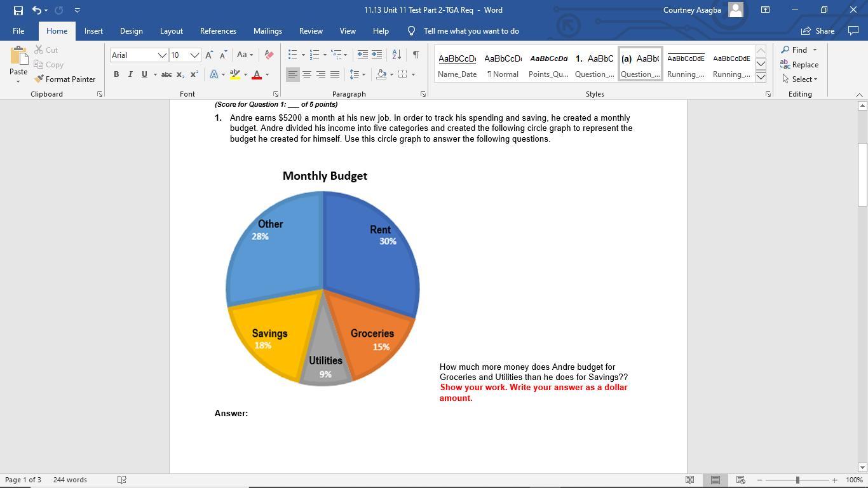Click the Grow Font size icon
The image size is (868, 488).
coord(209,55)
